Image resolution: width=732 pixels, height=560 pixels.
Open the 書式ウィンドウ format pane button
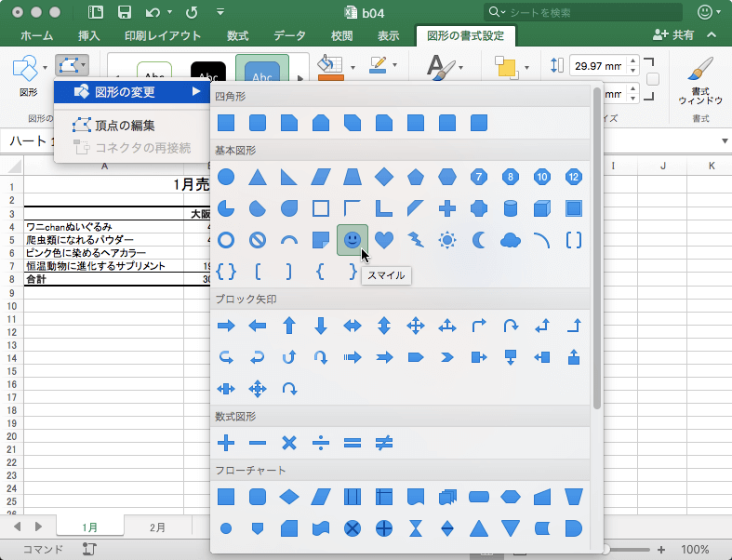coord(700,80)
